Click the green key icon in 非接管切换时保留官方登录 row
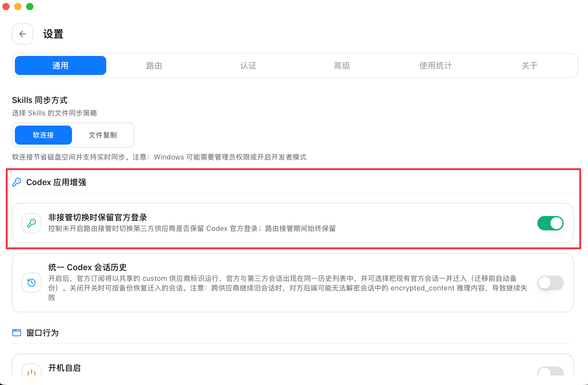Screen dimensions: 588x385 32,223
